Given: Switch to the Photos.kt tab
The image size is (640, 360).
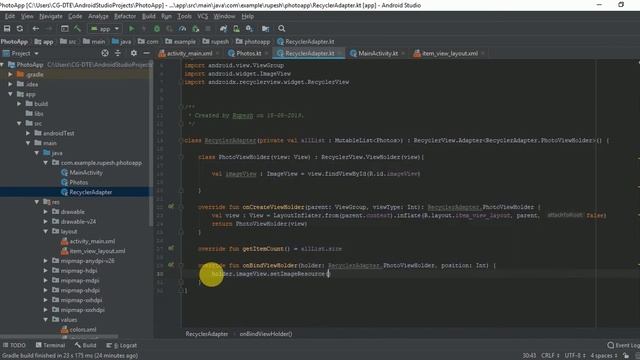Looking at the screenshot, I should coord(248,53).
